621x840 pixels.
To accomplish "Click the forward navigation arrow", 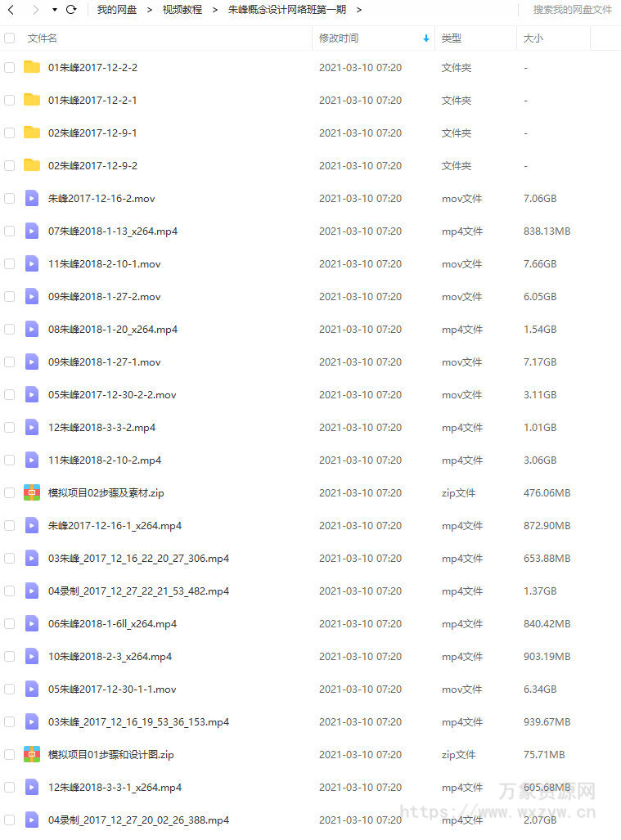I will tap(35, 10).
